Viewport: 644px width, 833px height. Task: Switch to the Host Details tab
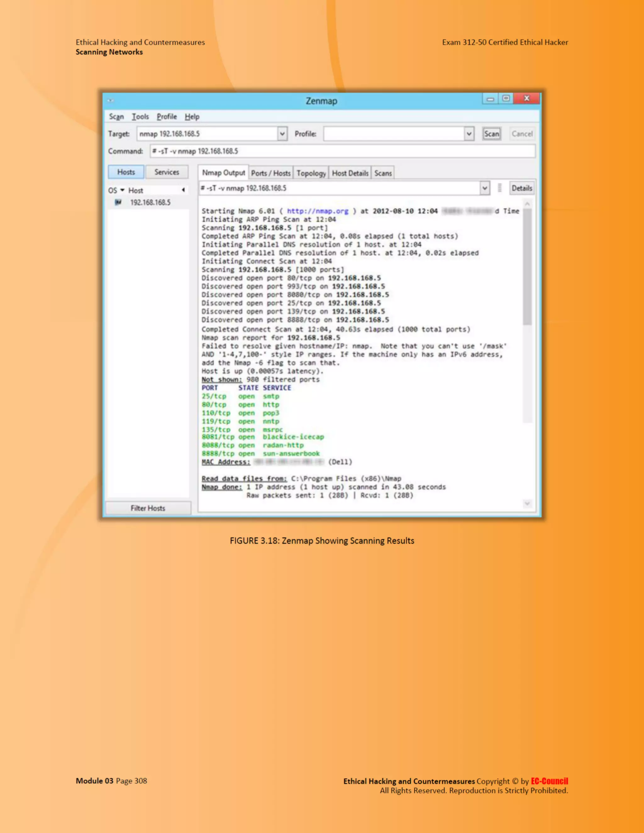click(x=350, y=173)
